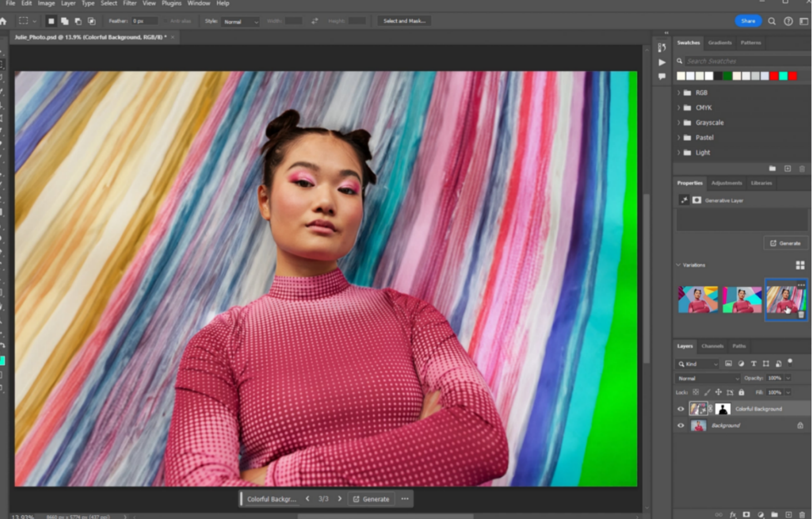Create new swatch group folder icon
This screenshot has height=519, width=812.
click(772, 168)
